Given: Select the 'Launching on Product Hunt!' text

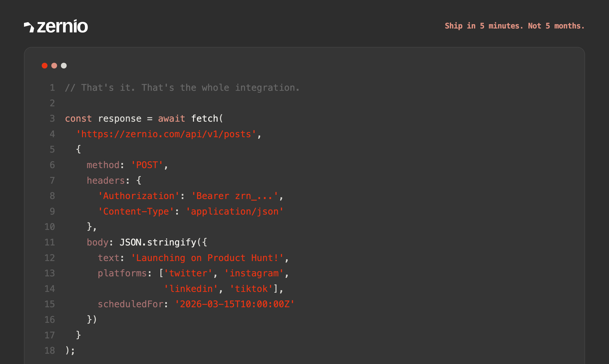Looking at the screenshot, I should 207,257.
